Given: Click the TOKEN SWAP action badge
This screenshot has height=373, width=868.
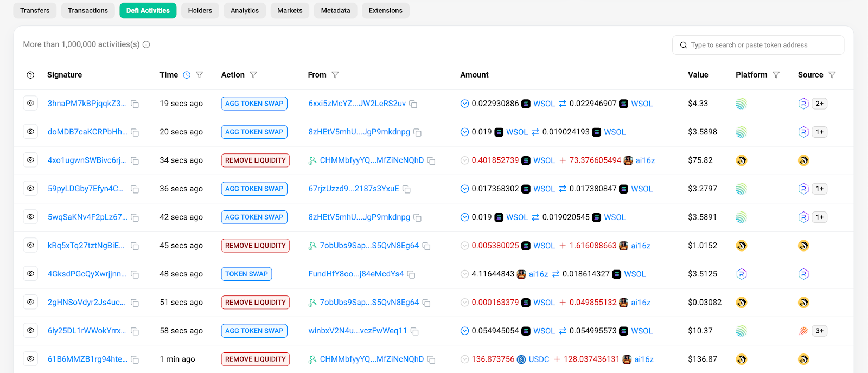Looking at the screenshot, I should point(247,274).
